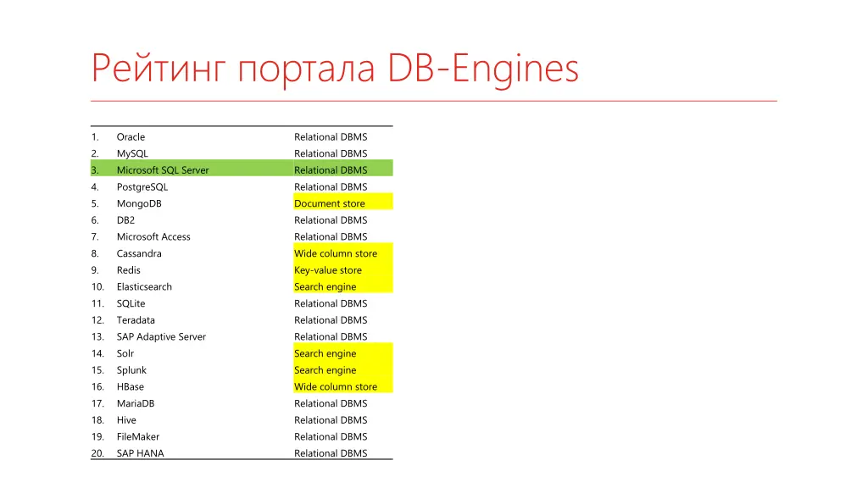The height and width of the screenshot is (488, 868).
Task: Select the 'HBase' name
Action: point(130,386)
